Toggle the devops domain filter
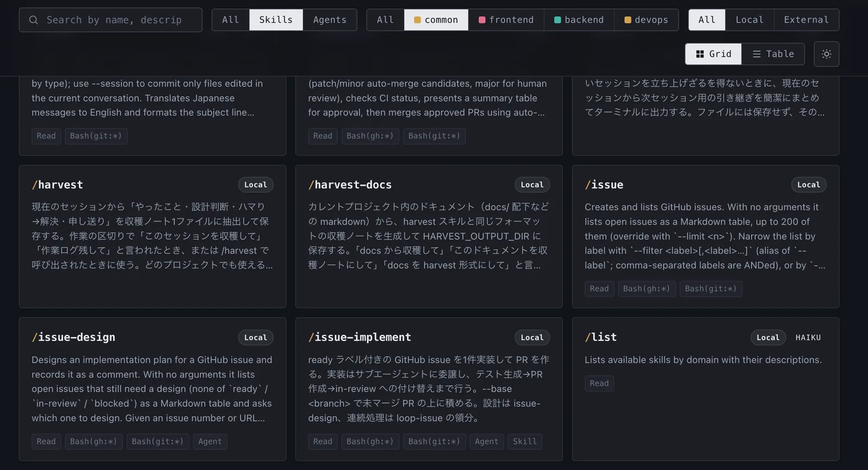Image resolution: width=868 pixels, height=470 pixels. click(x=646, y=20)
